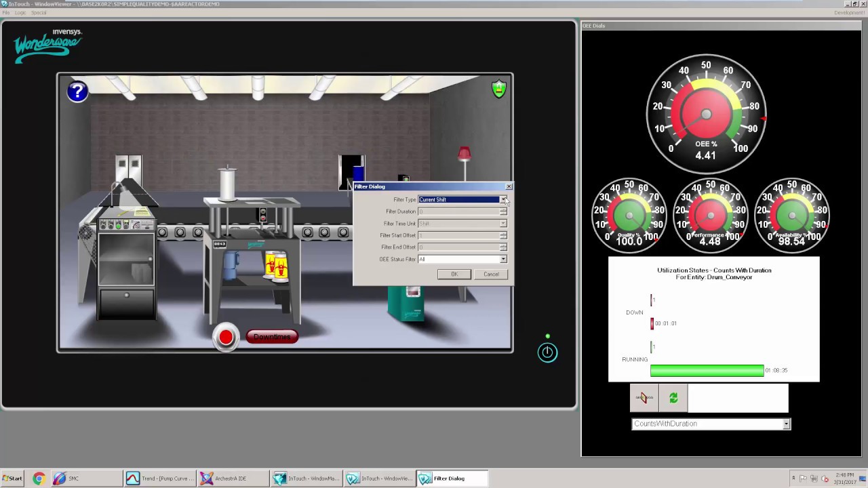This screenshot has height=488, width=868.
Task: Open the Special menu
Action: coord(39,13)
